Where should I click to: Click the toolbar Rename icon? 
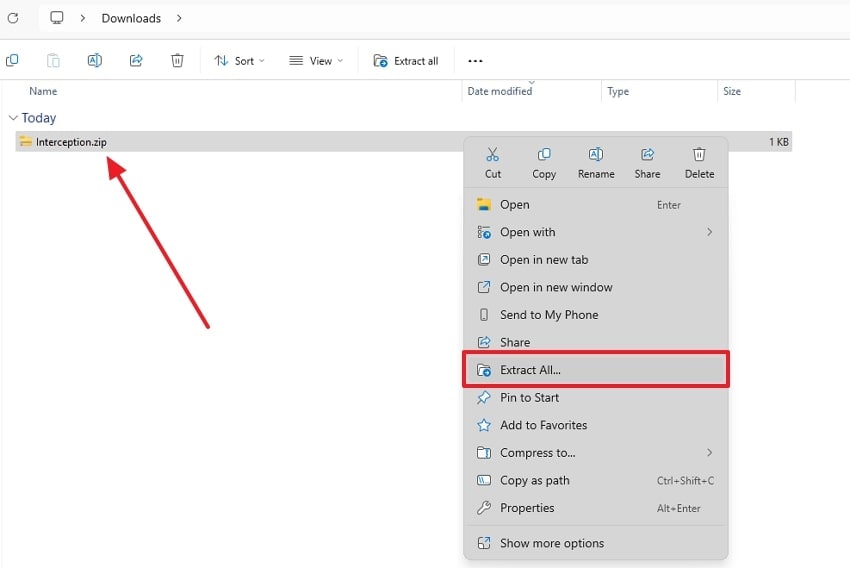95,60
